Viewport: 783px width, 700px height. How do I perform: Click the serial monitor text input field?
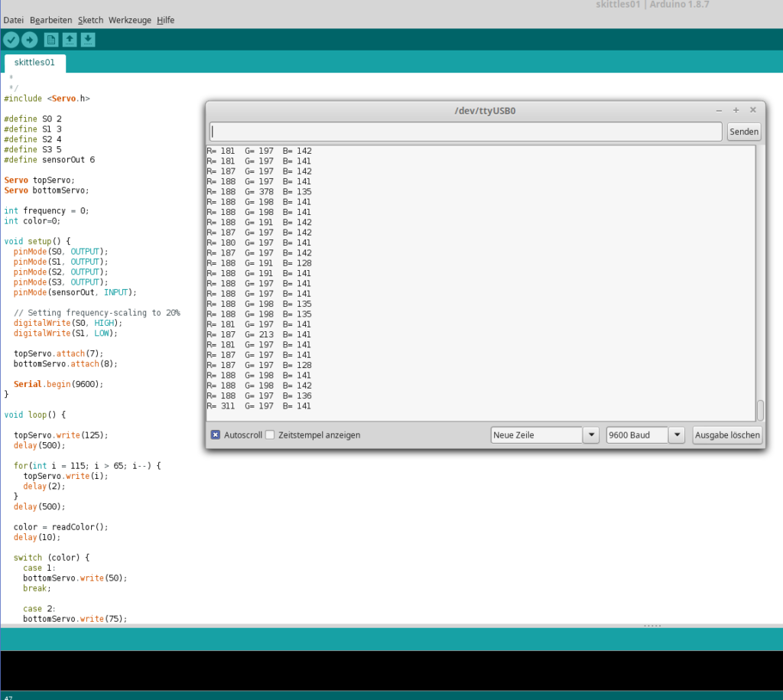(466, 132)
